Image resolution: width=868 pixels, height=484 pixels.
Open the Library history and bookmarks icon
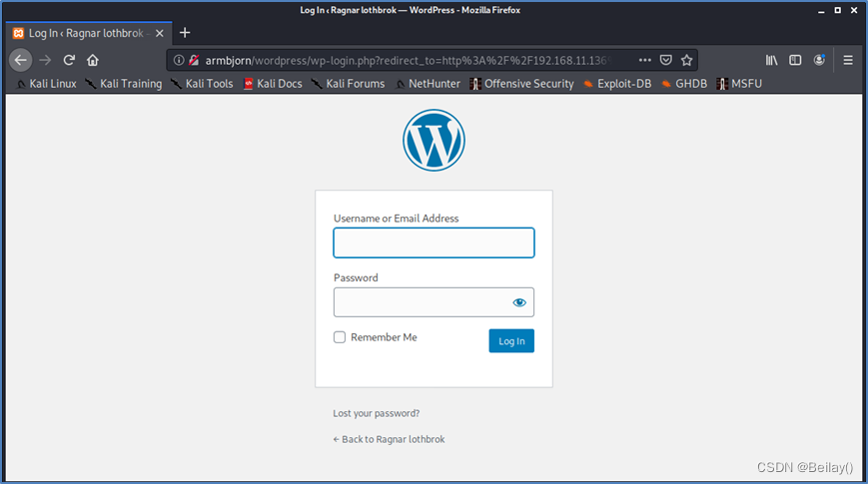tap(772, 60)
